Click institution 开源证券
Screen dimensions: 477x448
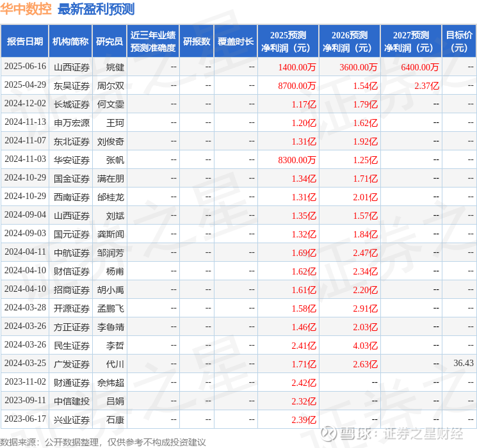coord(72,308)
